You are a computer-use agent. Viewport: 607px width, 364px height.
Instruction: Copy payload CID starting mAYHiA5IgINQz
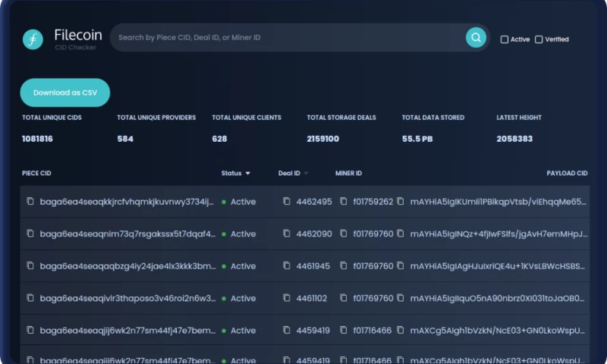(401, 234)
